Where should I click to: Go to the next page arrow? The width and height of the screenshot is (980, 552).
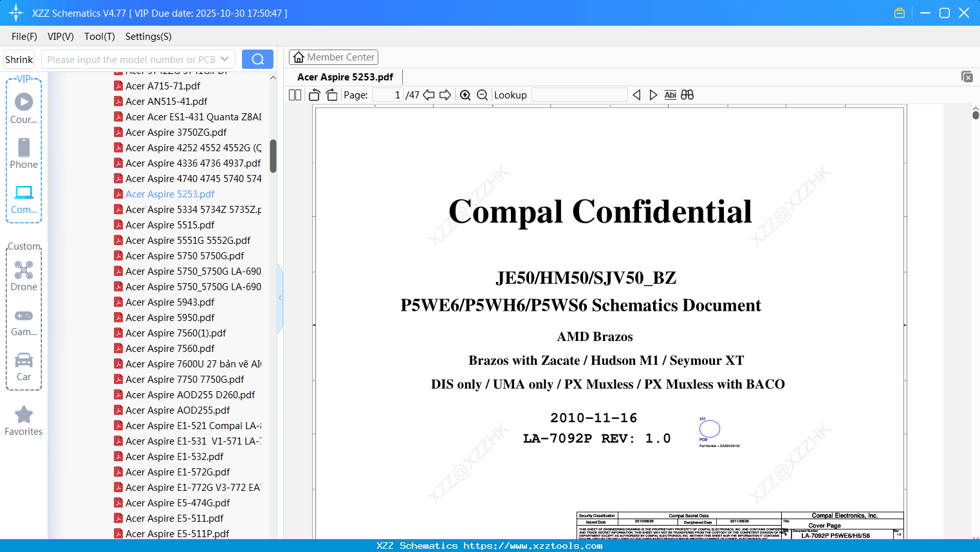[x=445, y=95]
